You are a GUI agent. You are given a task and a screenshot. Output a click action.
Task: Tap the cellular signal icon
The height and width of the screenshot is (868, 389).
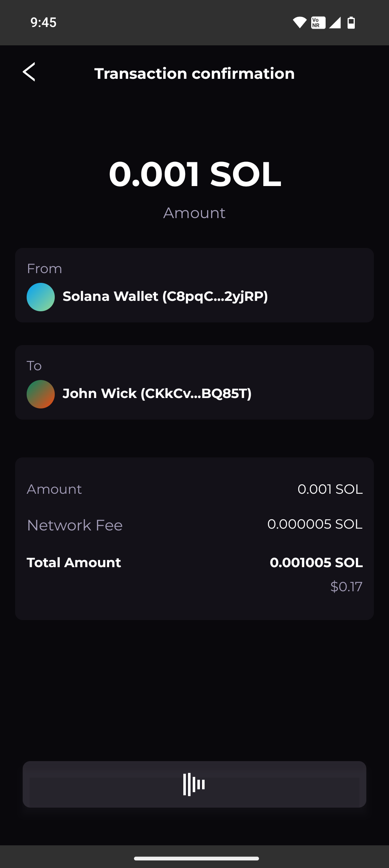tap(335, 23)
